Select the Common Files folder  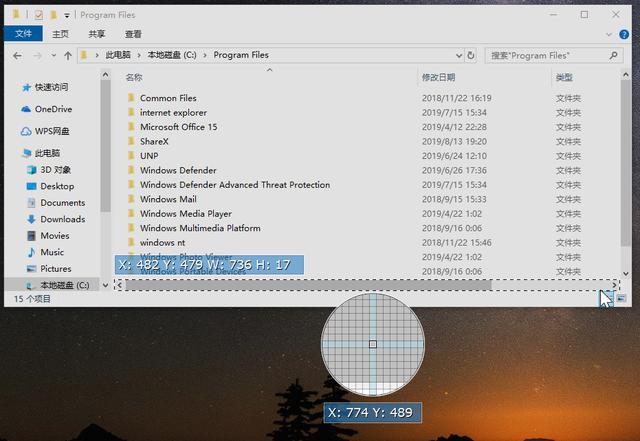[168, 98]
